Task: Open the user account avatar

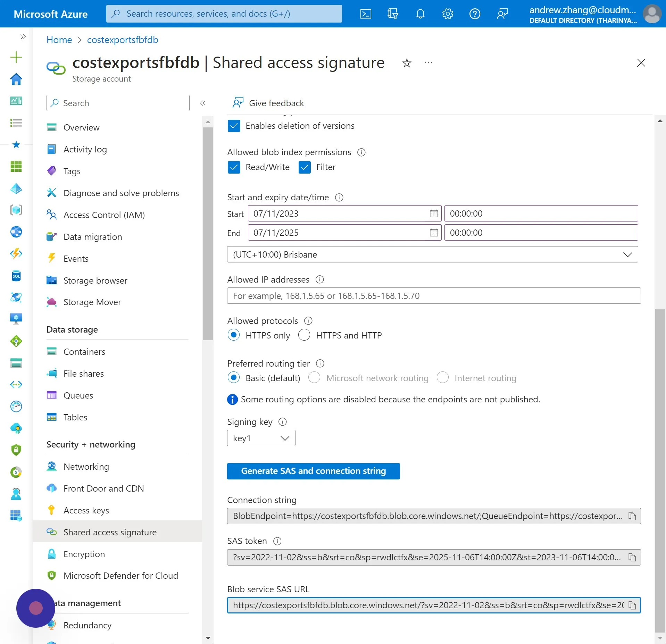Action: point(652,14)
